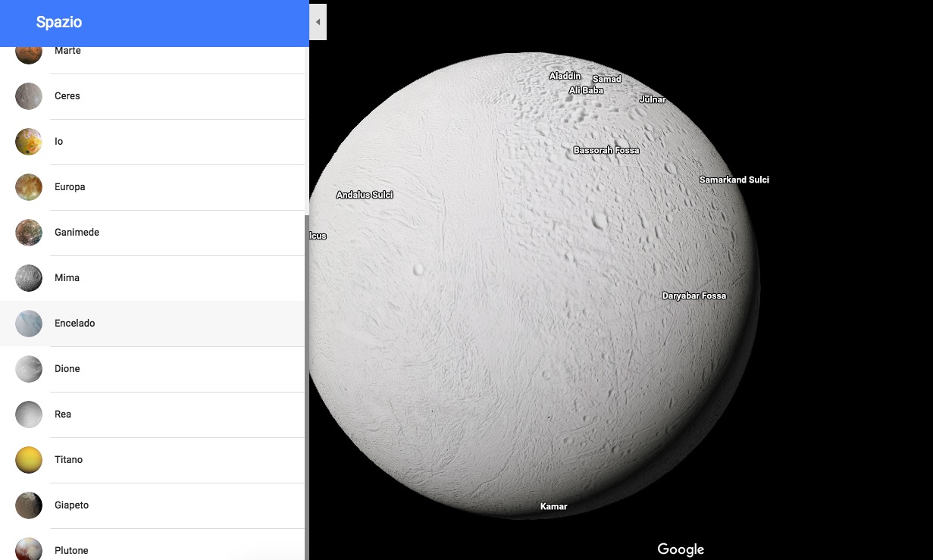933x560 pixels.
Task: Collapse the side panel with arrow
Action: pyautogui.click(x=318, y=22)
